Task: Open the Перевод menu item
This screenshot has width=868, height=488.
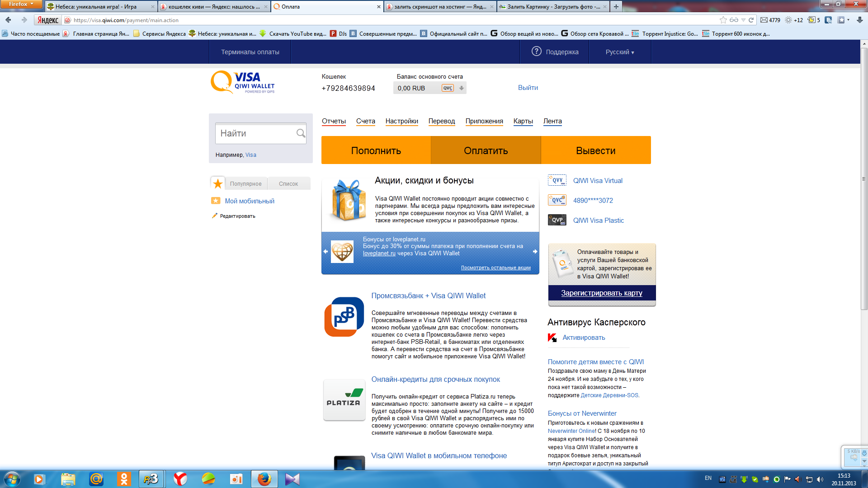Action: pos(442,121)
